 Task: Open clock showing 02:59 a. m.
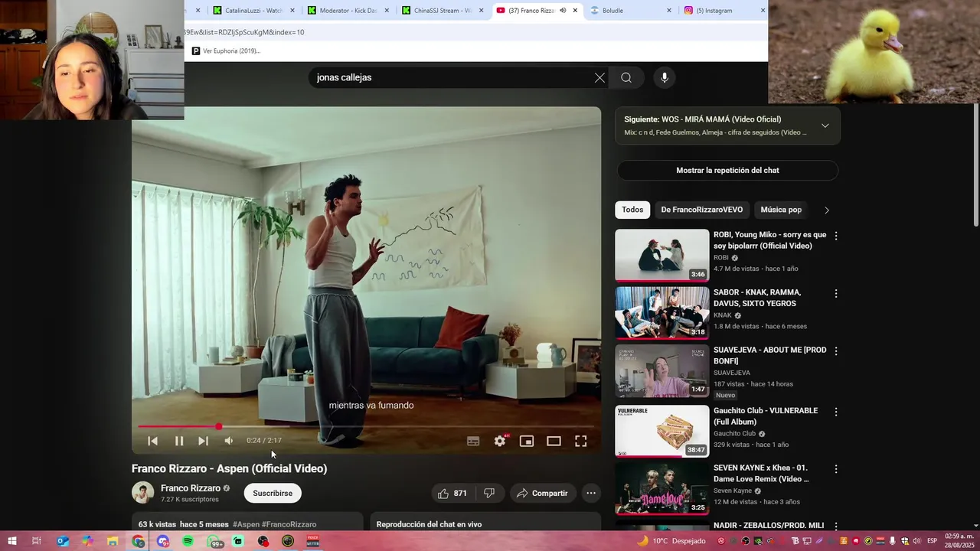(959, 541)
